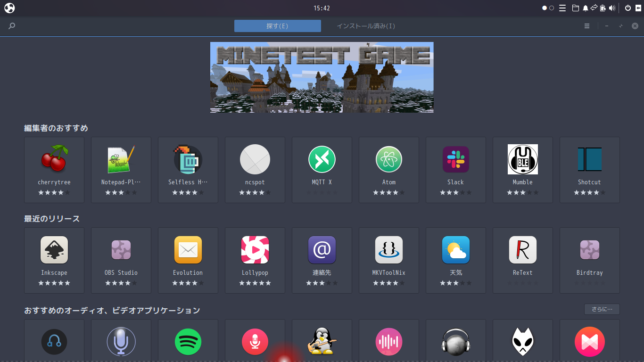
Task: Select the Slack app icon
Action: click(x=456, y=159)
